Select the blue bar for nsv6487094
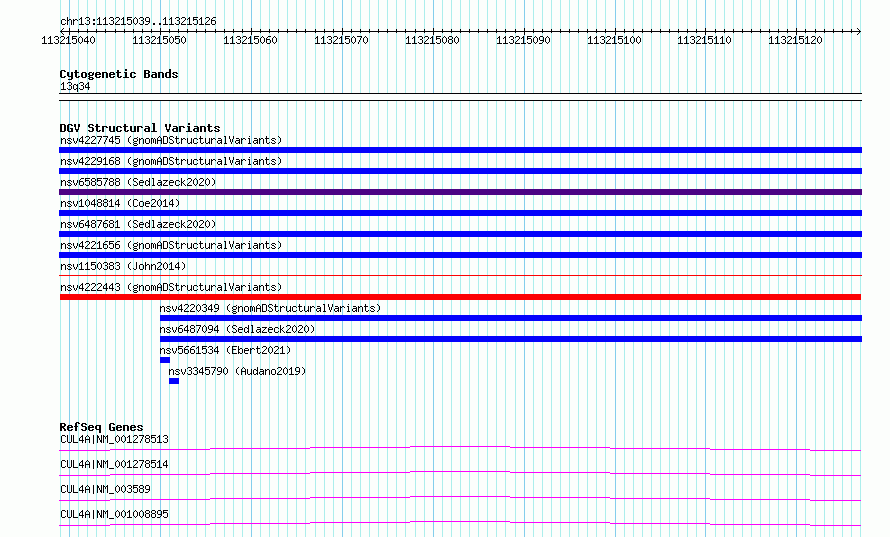 [x=511, y=339]
